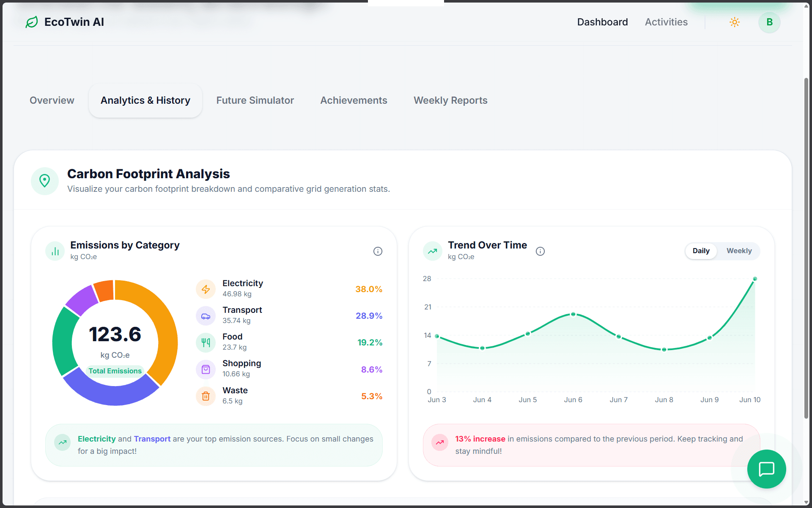This screenshot has width=812, height=508.
Task: Click the 13% increase text
Action: pos(480,439)
